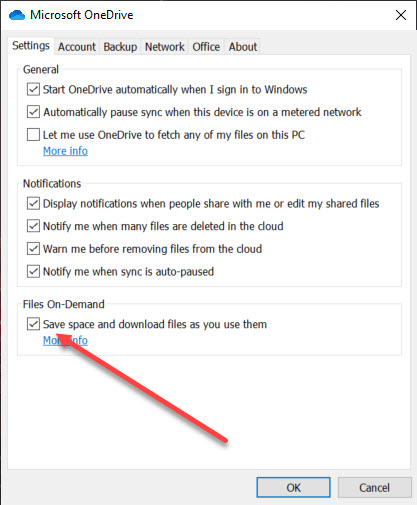Toggle Notify me when many files are deleted
The width and height of the screenshot is (417, 505).
(x=33, y=226)
